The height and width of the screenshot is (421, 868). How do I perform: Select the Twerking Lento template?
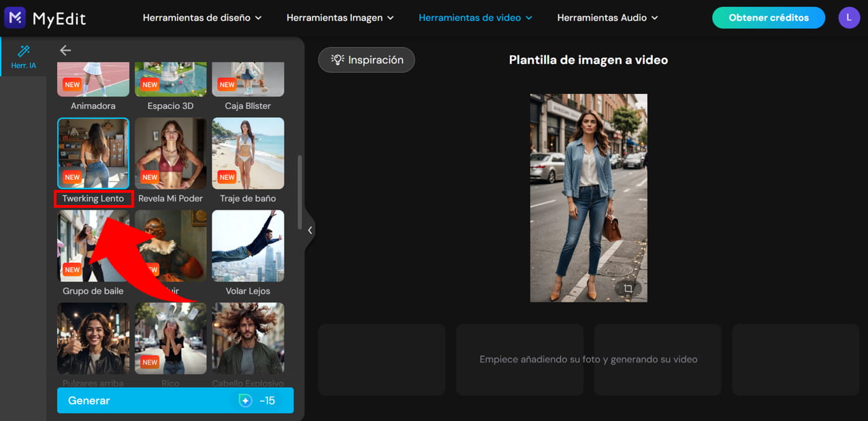click(93, 153)
